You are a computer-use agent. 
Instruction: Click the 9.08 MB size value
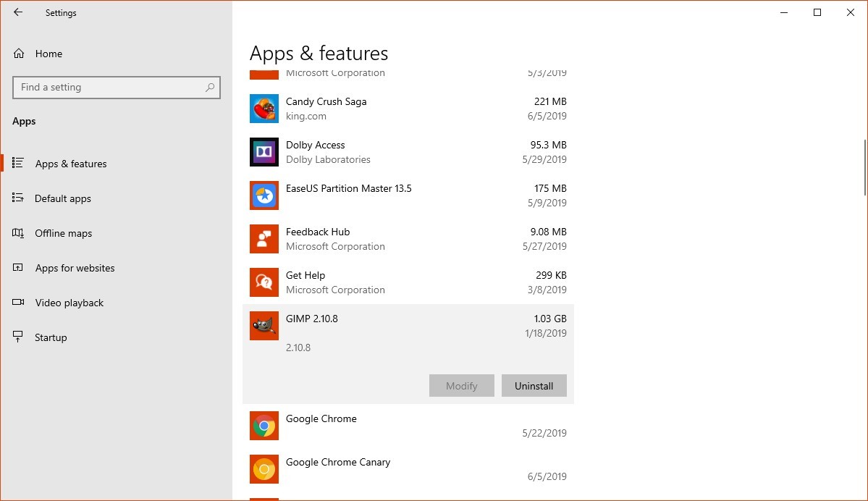(x=548, y=232)
